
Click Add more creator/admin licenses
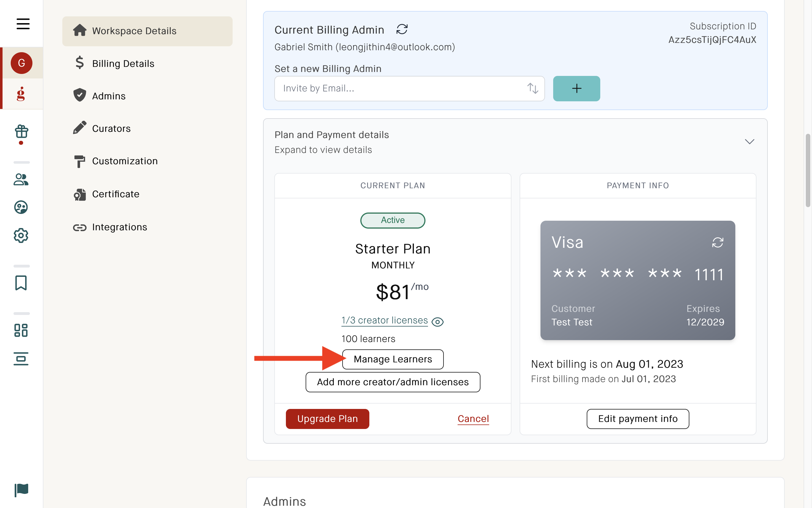click(392, 382)
